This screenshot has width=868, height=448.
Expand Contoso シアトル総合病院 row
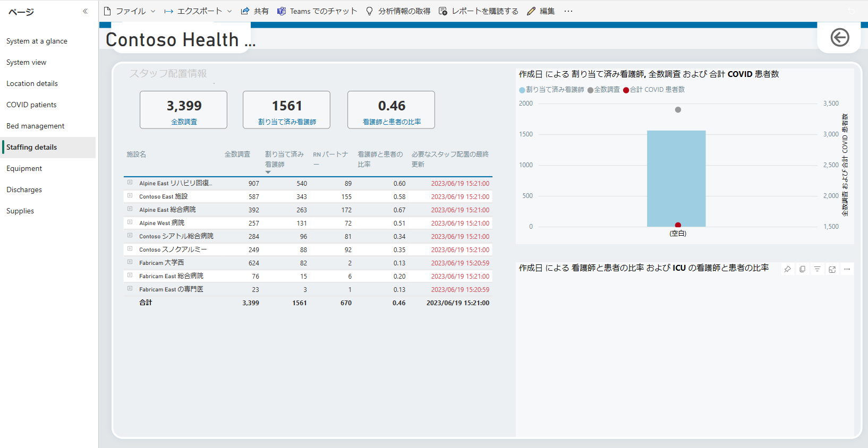130,235
